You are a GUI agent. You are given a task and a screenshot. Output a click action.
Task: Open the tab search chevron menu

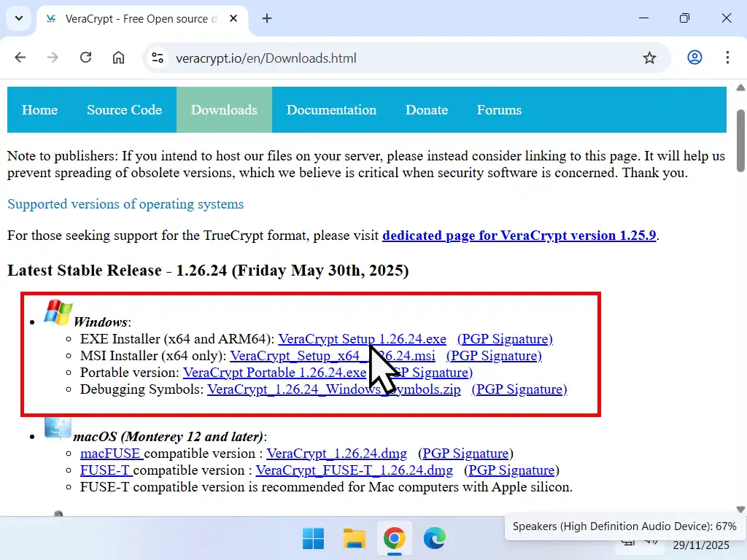19,19
